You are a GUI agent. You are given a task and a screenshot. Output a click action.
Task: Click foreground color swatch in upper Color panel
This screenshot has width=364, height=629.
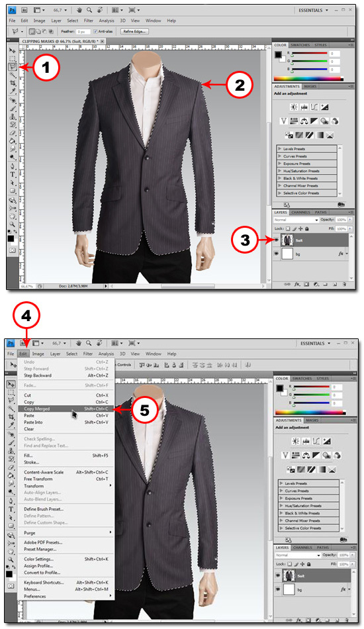(x=278, y=54)
